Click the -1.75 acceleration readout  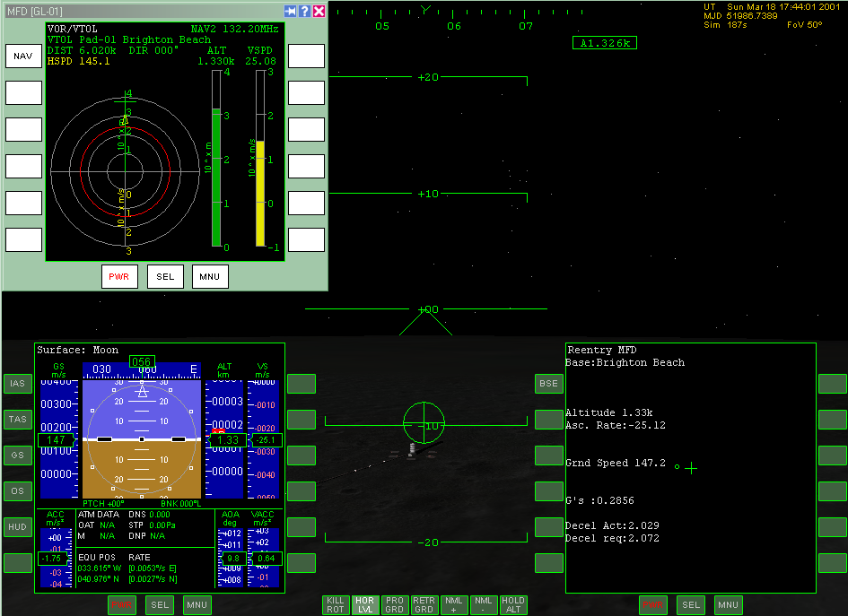click(53, 559)
